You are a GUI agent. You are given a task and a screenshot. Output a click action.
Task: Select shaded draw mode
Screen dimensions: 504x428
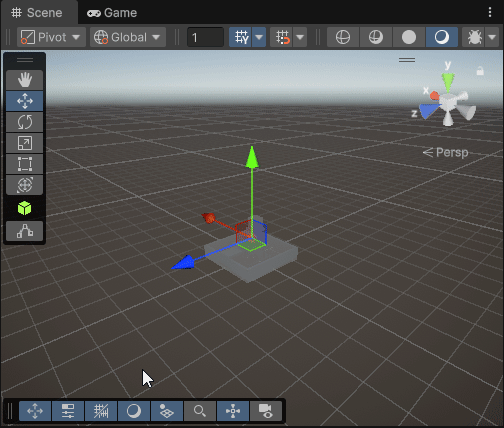point(442,37)
